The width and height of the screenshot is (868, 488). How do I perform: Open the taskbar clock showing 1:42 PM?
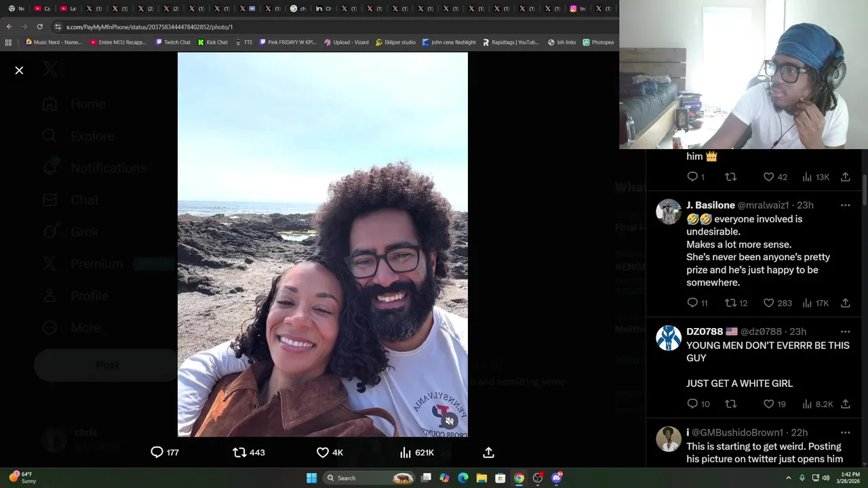[850, 478]
